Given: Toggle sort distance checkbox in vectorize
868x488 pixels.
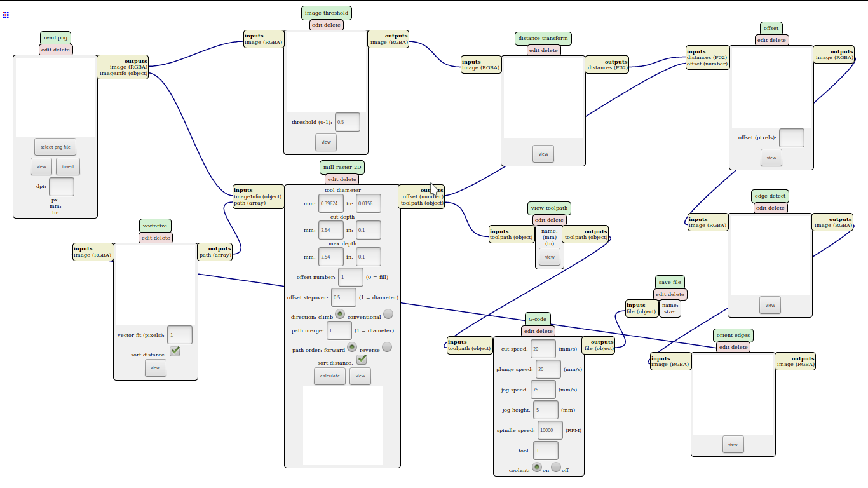Looking at the screenshot, I should click(175, 351).
